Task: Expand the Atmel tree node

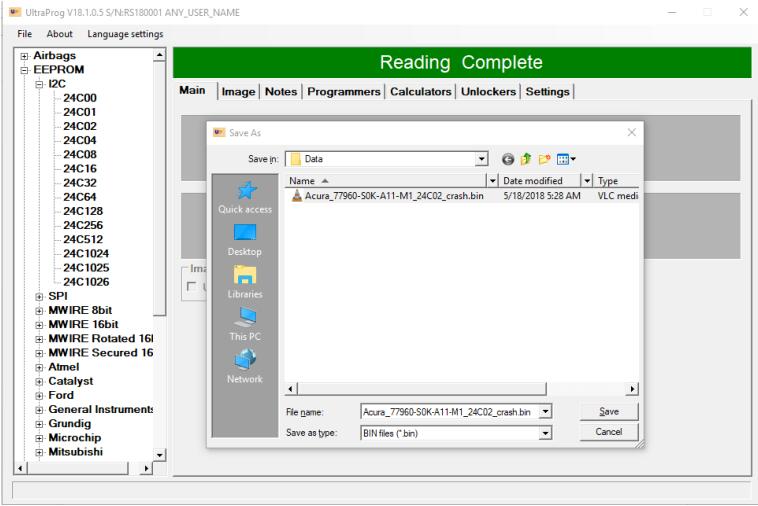Action: [39, 367]
